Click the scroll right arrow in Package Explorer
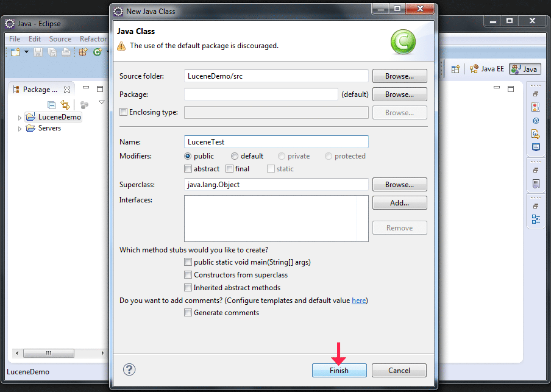This screenshot has height=392, width=551. (x=102, y=353)
